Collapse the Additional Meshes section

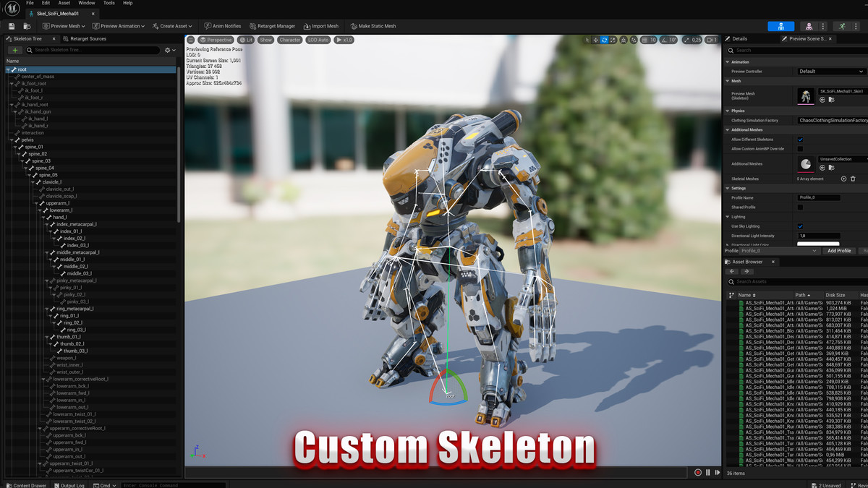pos(727,129)
